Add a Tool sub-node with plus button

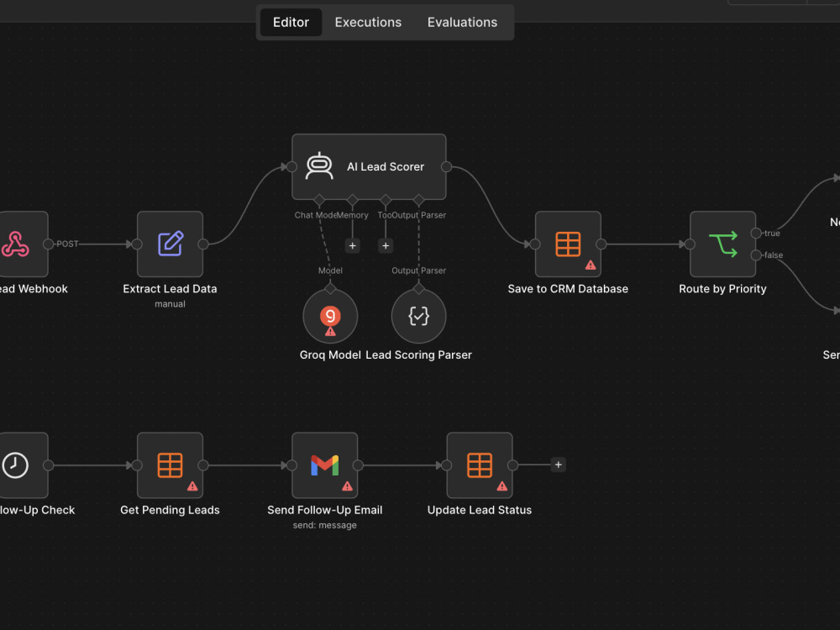pos(386,246)
